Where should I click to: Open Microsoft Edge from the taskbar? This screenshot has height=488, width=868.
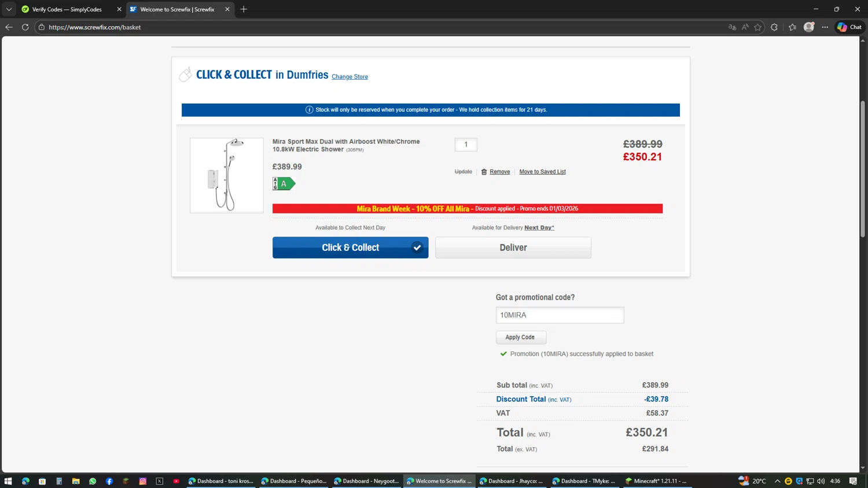click(25, 481)
